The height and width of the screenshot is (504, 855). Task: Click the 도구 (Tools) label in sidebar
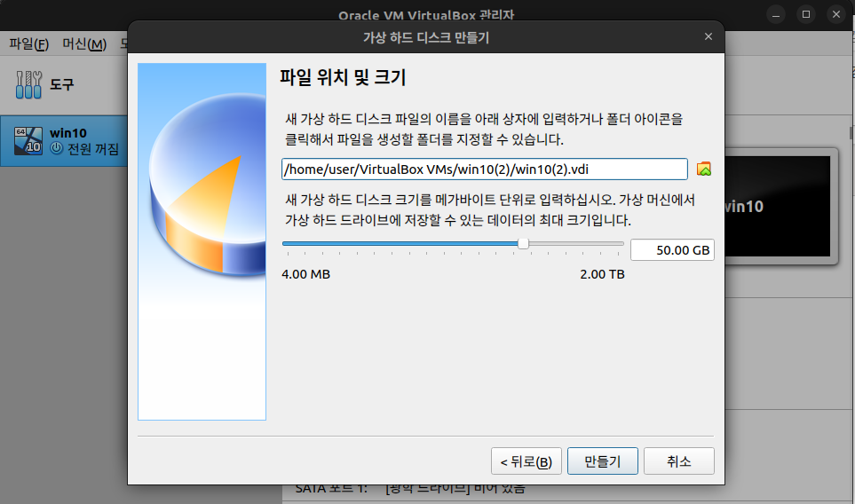click(62, 84)
